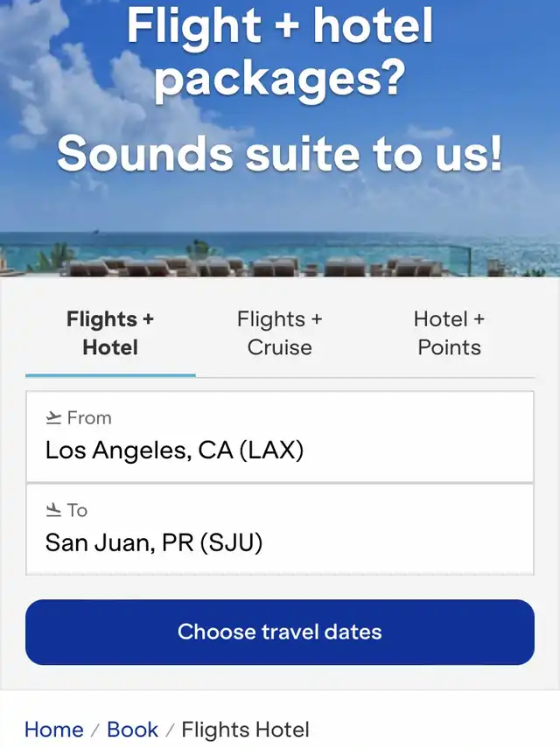Screen dimensions: 560x748
Task: Click the departing airplane icon beside From
Action: click(53, 418)
